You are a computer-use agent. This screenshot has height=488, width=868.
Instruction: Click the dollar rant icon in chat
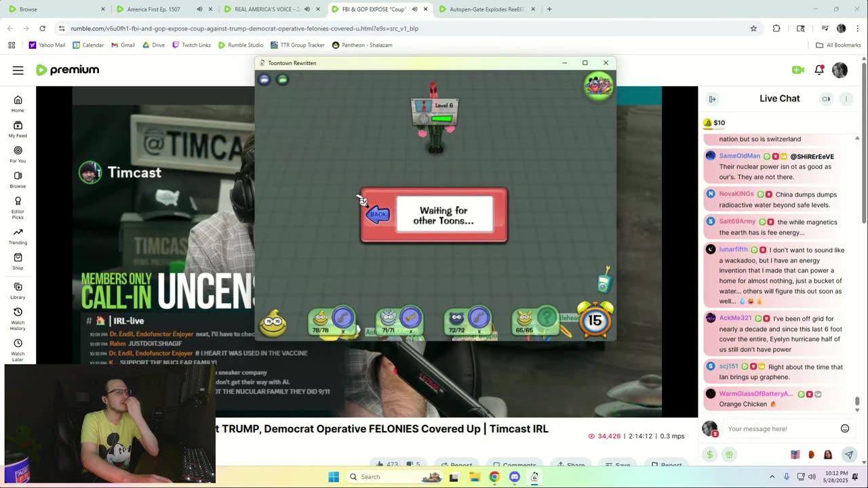click(x=710, y=454)
